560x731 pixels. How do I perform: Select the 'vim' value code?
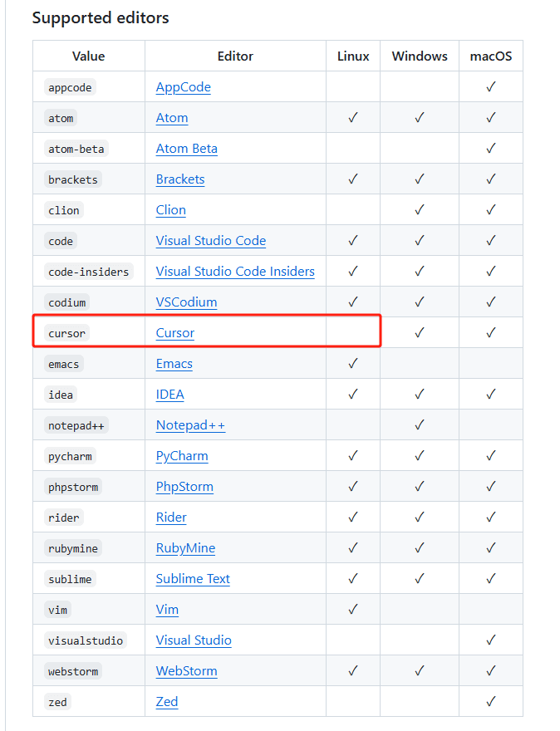tap(58, 611)
